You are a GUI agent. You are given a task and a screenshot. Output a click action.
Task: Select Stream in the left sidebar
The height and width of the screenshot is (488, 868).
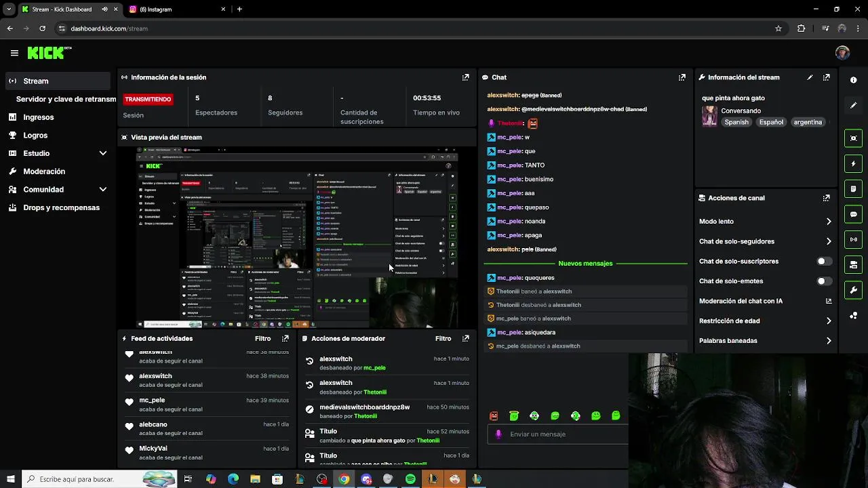click(57, 81)
